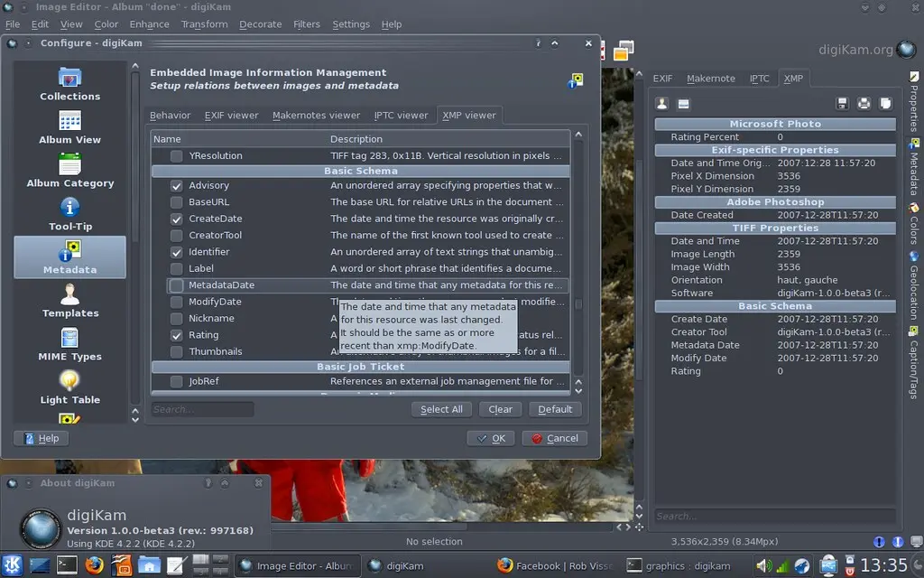Collapse the Basic Schema section
Screen dimensions: 924x578
(x=361, y=170)
